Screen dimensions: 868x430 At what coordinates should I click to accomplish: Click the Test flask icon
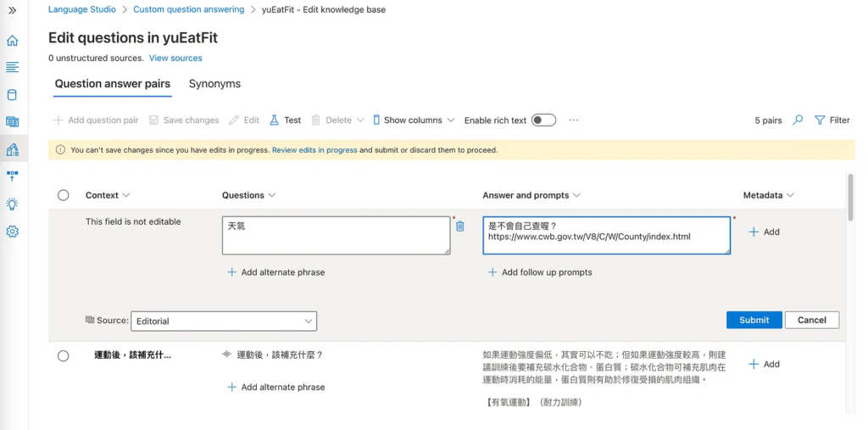click(x=275, y=120)
